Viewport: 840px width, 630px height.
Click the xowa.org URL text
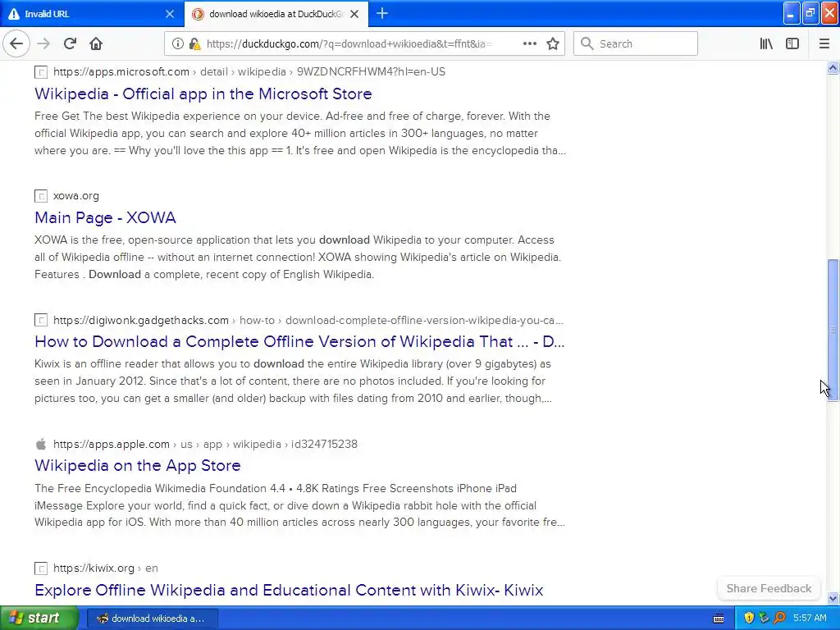pyautogui.click(x=76, y=195)
